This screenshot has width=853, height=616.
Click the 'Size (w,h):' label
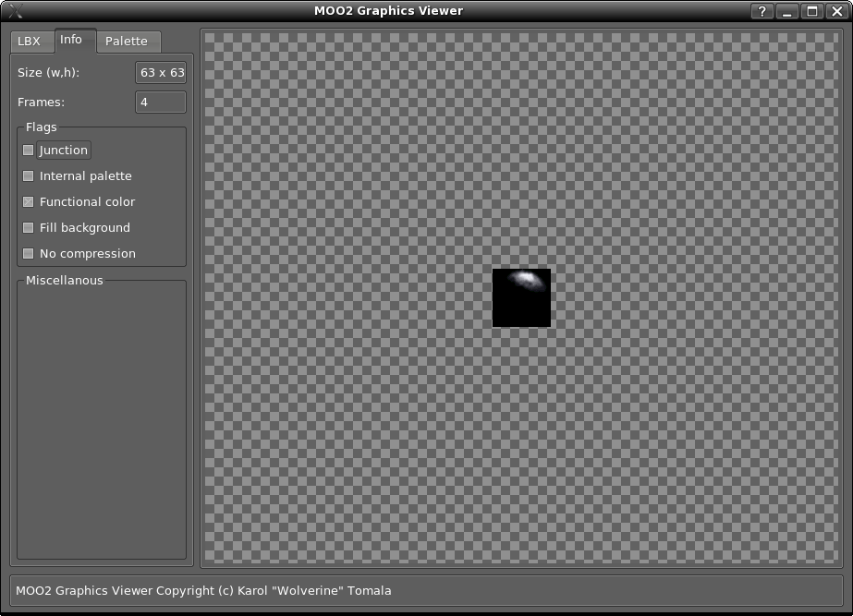[x=48, y=72]
